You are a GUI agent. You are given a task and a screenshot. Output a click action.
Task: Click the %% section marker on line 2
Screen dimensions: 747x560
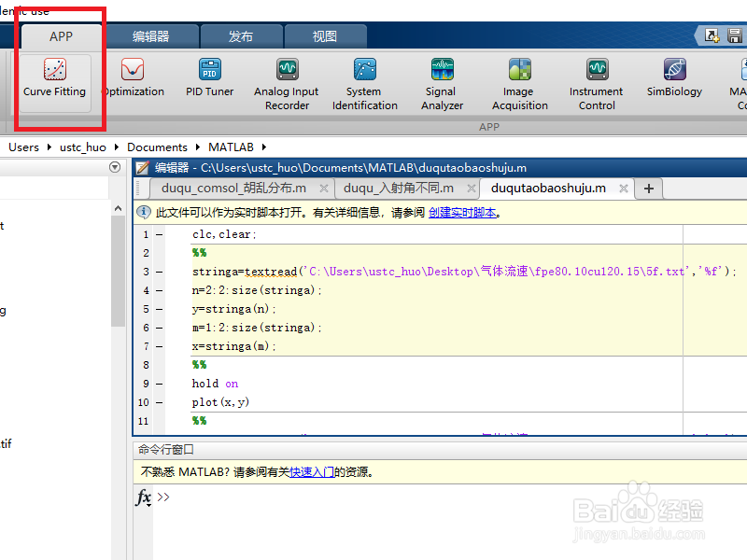(x=199, y=253)
